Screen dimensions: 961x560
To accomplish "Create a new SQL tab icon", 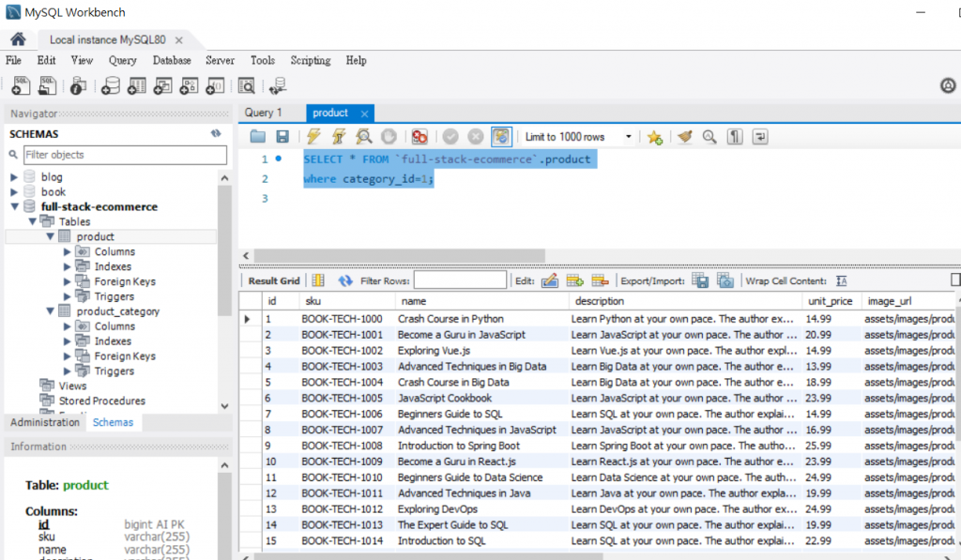I will coord(21,85).
